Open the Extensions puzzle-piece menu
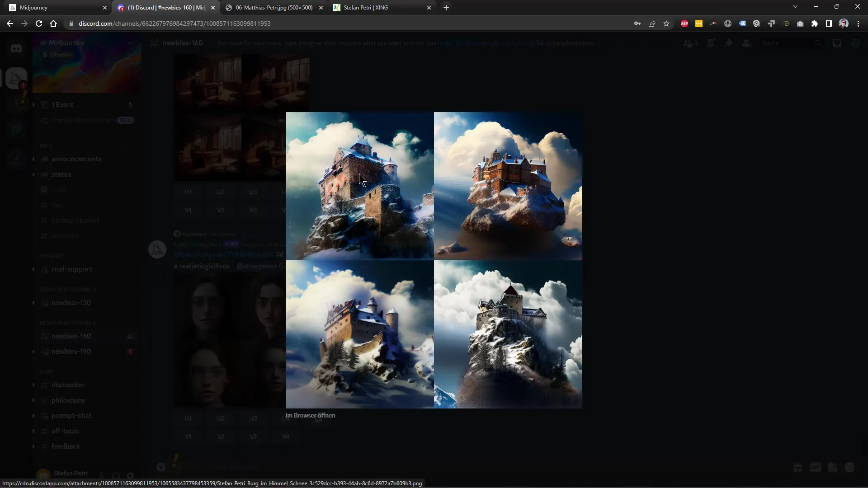This screenshot has height=488, width=868. tap(815, 23)
